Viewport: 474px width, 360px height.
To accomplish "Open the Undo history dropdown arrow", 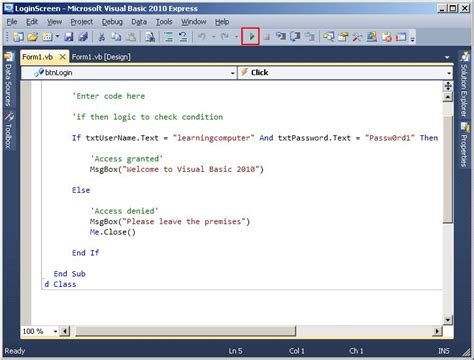I will point(213,36).
